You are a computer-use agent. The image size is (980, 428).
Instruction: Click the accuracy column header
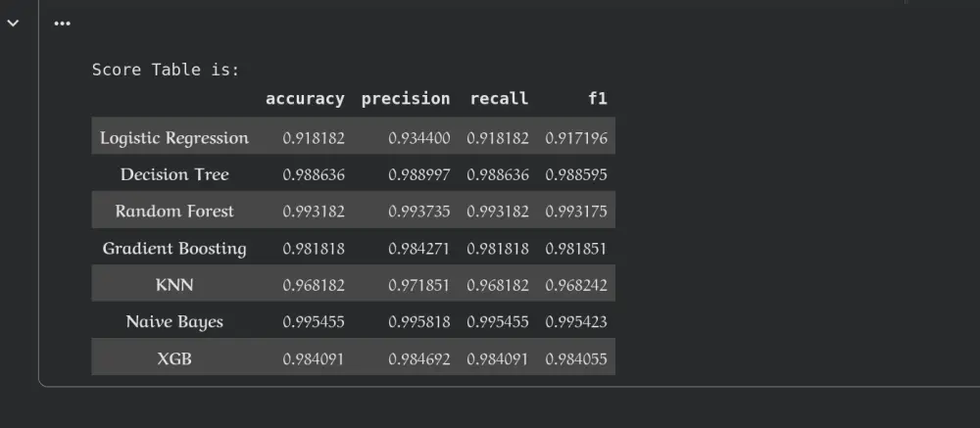point(305,99)
